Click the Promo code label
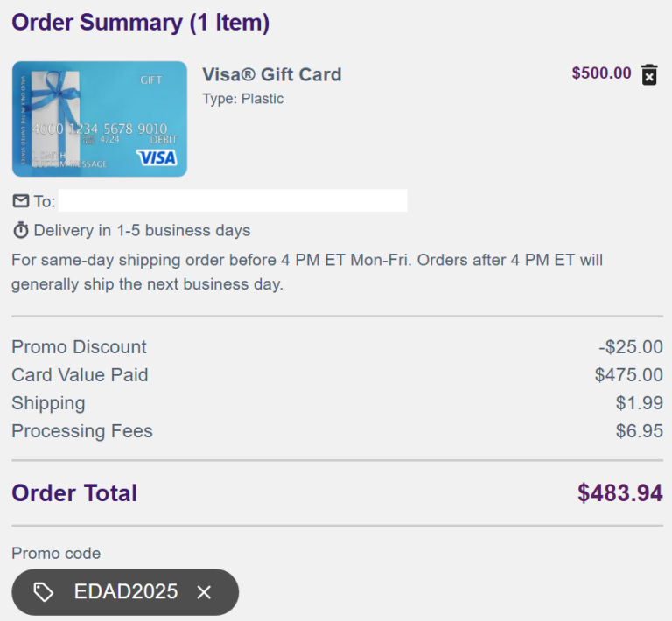The width and height of the screenshot is (672, 621). [x=56, y=553]
